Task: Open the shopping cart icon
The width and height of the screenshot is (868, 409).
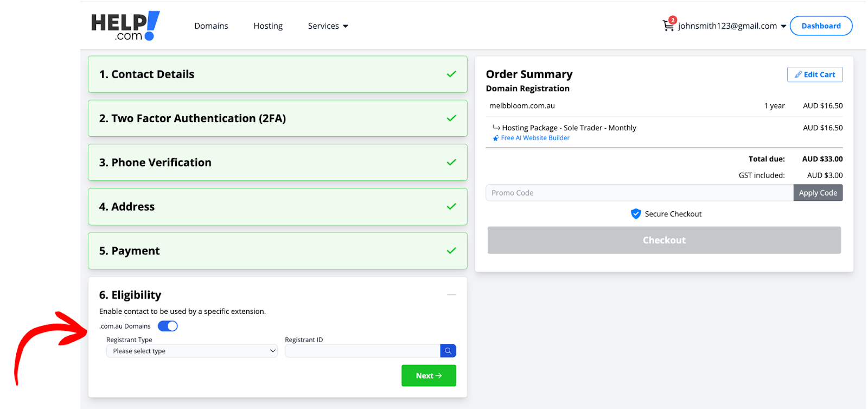Action: pyautogui.click(x=668, y=26)
